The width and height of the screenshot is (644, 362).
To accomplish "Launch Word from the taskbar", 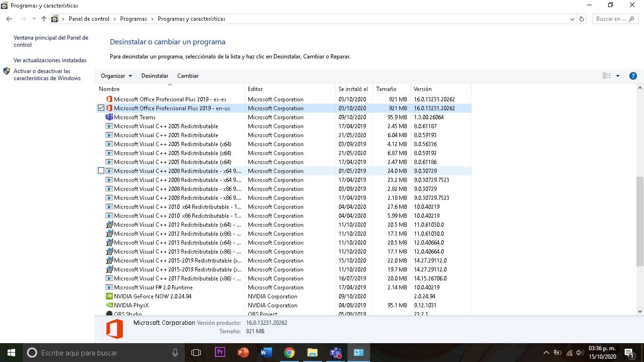I will click(266, 353).
